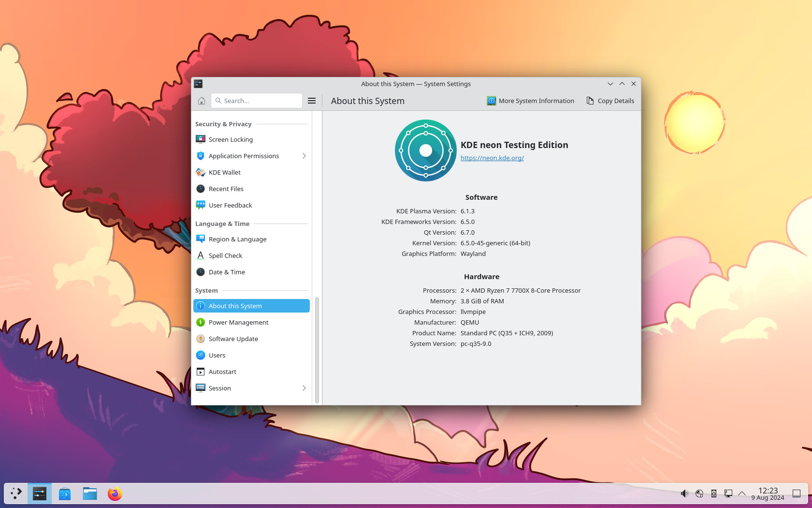Launch Firefox from the taskbar

click(x=115, y=493)
